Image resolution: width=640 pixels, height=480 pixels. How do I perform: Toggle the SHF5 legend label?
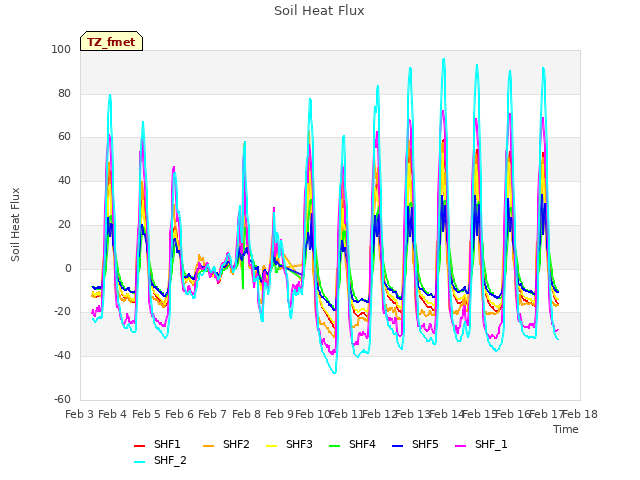point(425,444)
